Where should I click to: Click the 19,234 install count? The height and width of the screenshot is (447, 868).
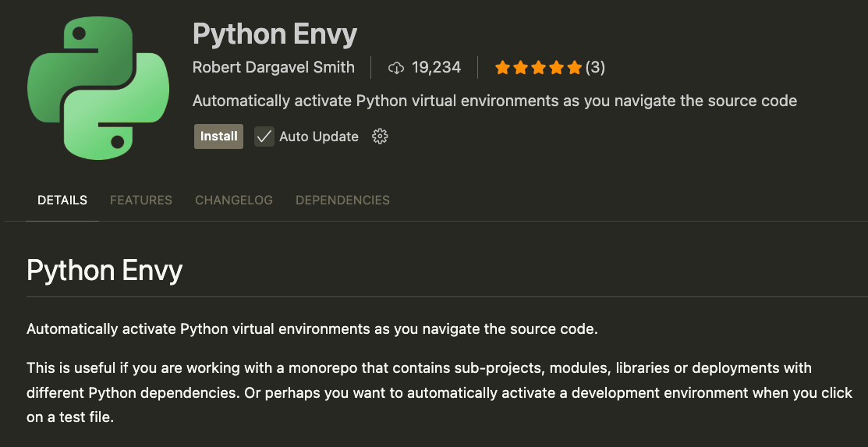click(436, 68)
